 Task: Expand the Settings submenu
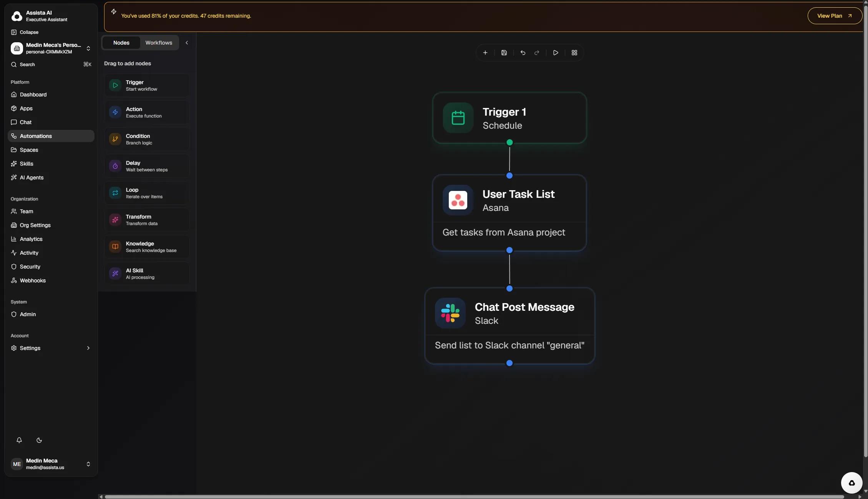tap(88, 348)
